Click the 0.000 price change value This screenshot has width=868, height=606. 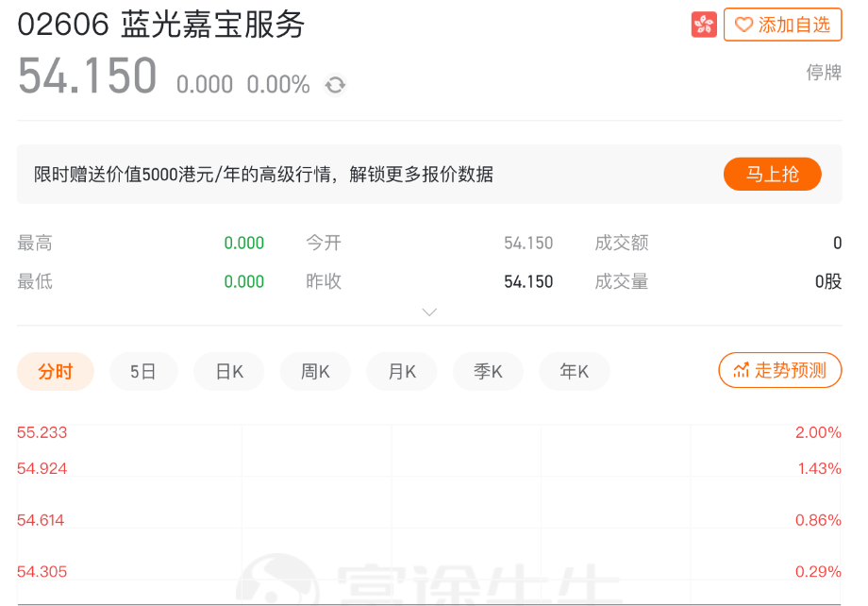pyautogui.click(x=205, y=85)
